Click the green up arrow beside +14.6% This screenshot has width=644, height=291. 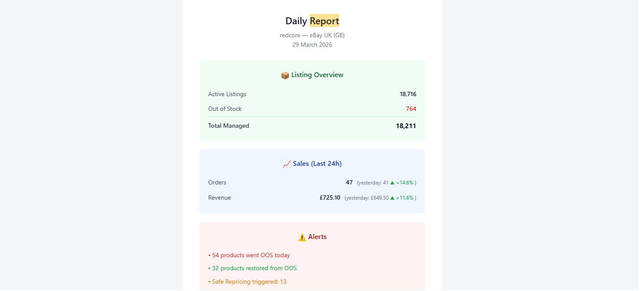click(x=392, y=183)
